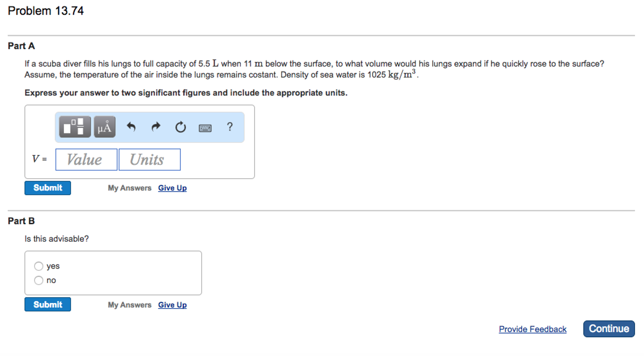The image size is (644, 356).
Task: Click Give Up link for Part A
Action: pos(172,188)
